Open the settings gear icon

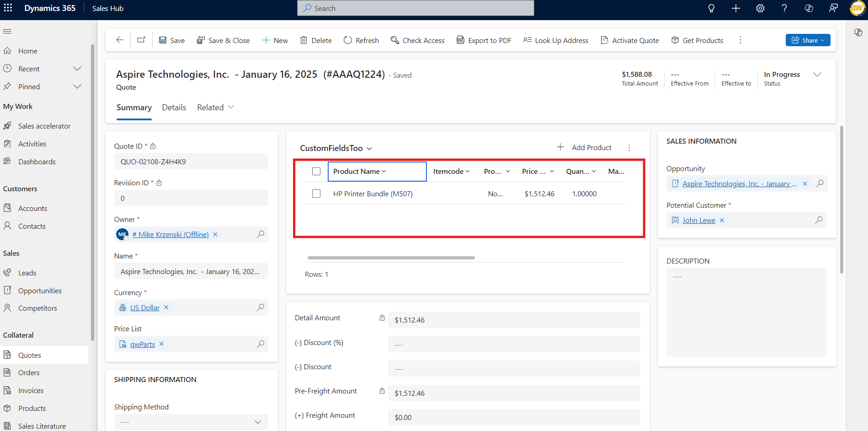tap(760, 8)
